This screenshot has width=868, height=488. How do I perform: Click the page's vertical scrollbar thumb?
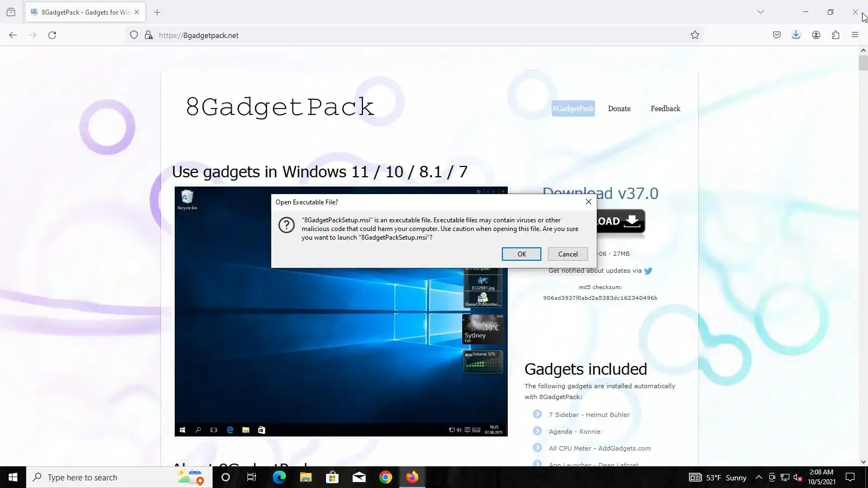pyautogui.click(x=863, y=63)
